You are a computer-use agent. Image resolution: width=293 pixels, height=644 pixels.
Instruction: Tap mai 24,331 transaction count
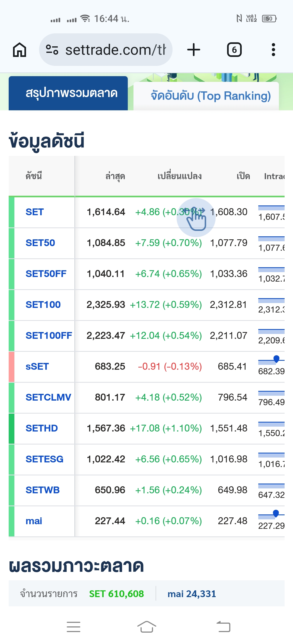click(x=192, y=594)
